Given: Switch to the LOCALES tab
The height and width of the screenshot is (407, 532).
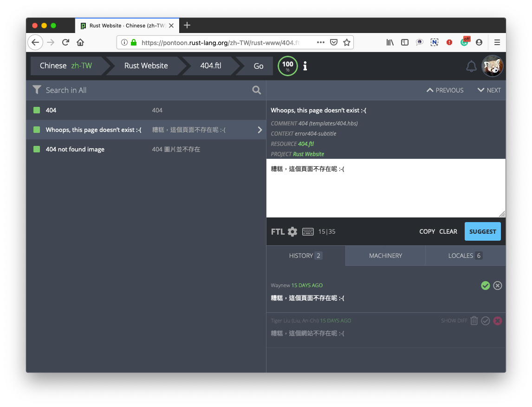Looking at the screenshot, I should (465, 256).
